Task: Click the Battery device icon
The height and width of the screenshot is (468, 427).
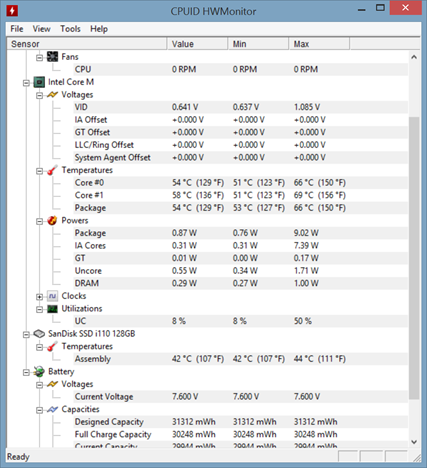Action: (39, 372)
